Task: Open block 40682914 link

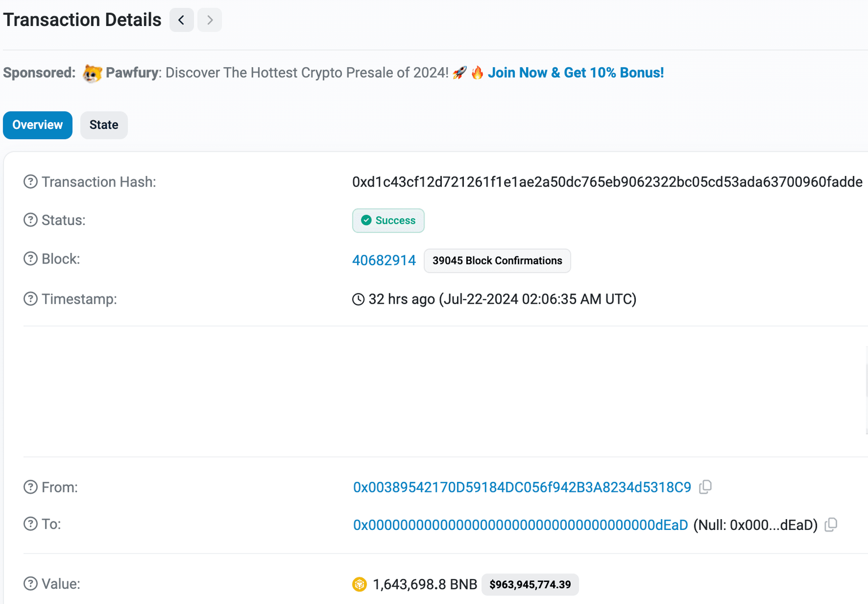Action: click(x=384, y=260)
